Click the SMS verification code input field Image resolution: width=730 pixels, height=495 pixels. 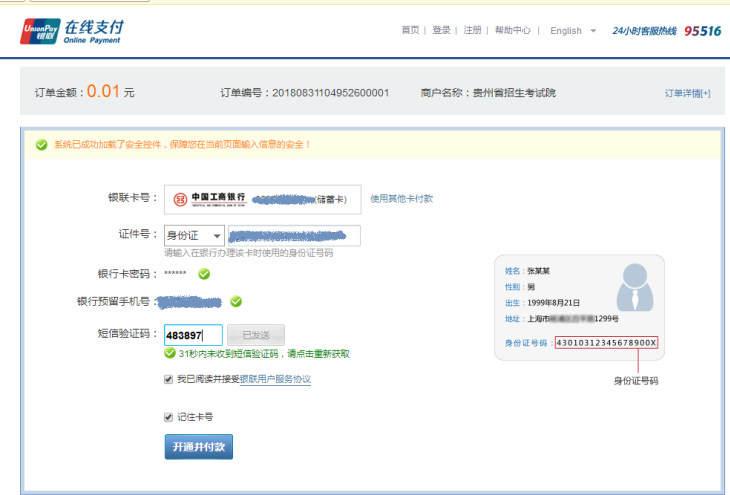pyautogui.click(x=193, y=336)
